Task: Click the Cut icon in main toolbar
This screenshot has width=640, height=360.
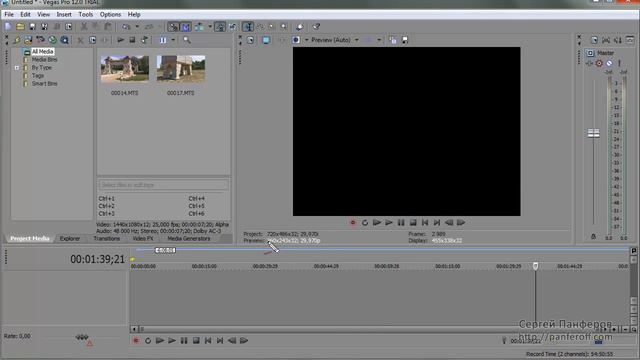Action: [84, 27]
